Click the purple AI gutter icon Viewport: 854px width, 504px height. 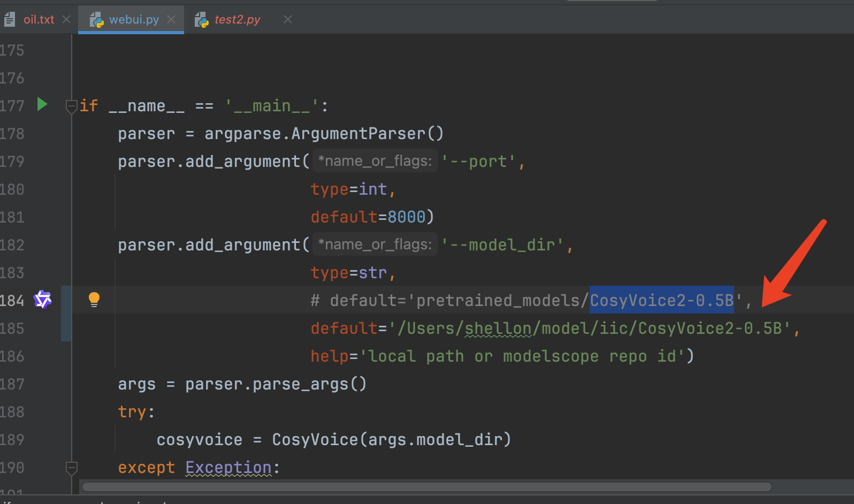(x=43, y=300)
